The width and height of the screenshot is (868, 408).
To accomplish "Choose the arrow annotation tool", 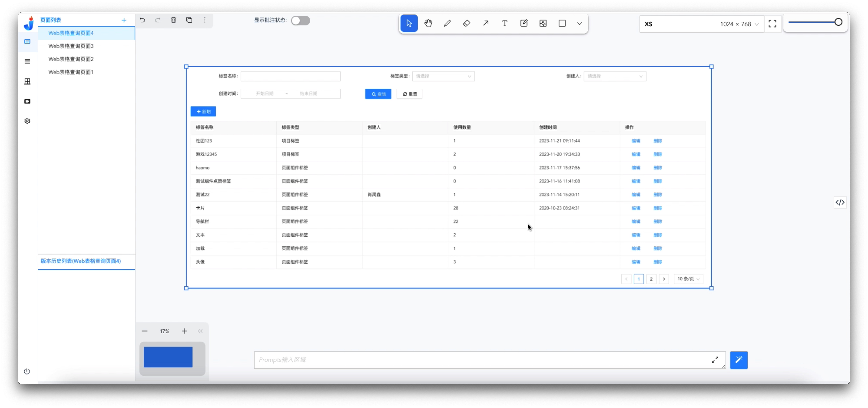I will 486,23.
